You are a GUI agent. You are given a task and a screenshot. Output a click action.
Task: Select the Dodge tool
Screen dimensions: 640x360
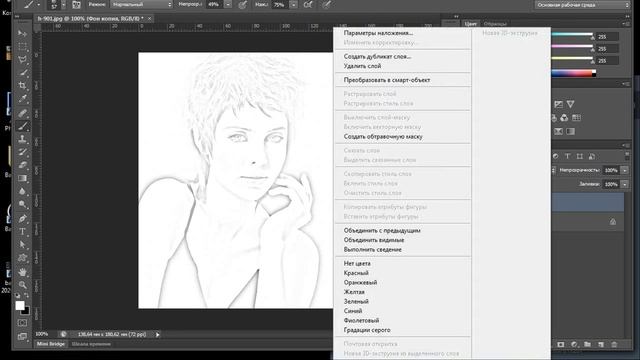22,204
